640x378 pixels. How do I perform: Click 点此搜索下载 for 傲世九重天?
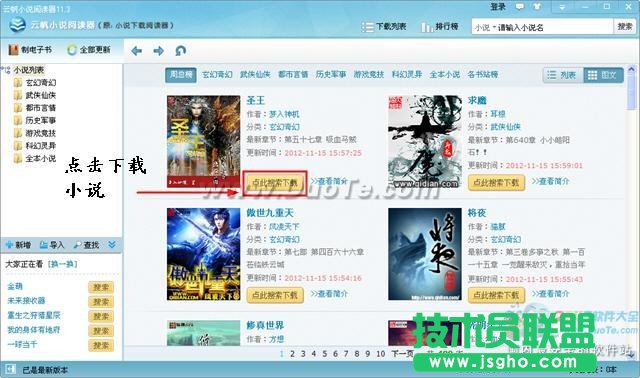(275, 295)
